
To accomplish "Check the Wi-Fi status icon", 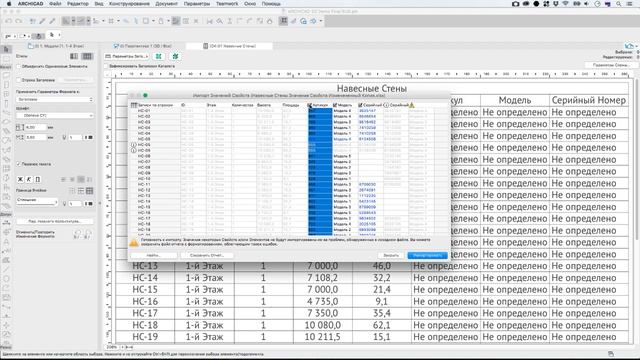I will tap(565, 4).
